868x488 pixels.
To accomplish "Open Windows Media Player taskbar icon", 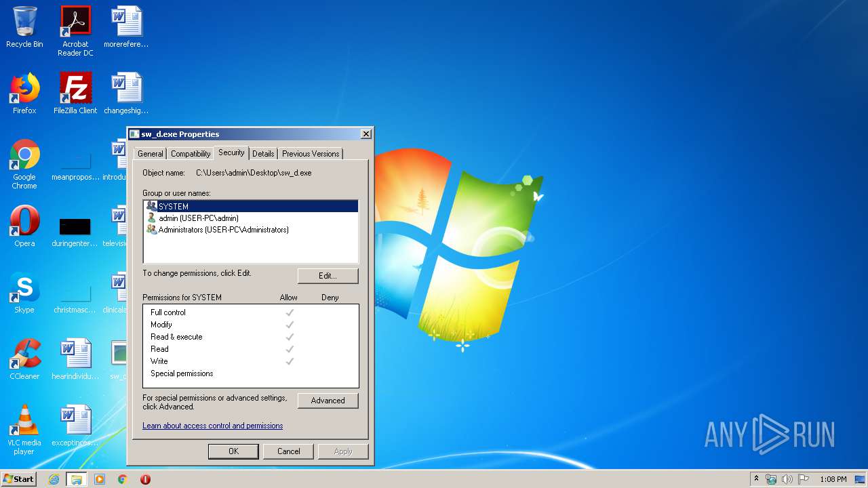I will pos(100,479).
